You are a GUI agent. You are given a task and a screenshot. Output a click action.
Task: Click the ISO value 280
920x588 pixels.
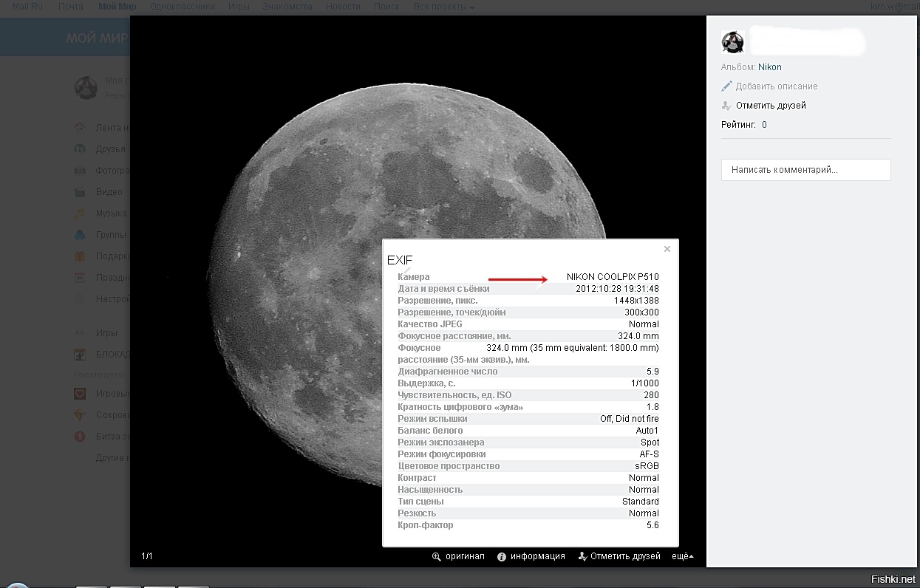(x=651, y=395)
